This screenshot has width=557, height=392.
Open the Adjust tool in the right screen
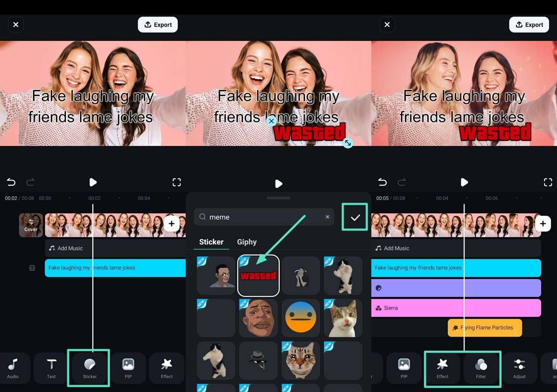point(519,368)
